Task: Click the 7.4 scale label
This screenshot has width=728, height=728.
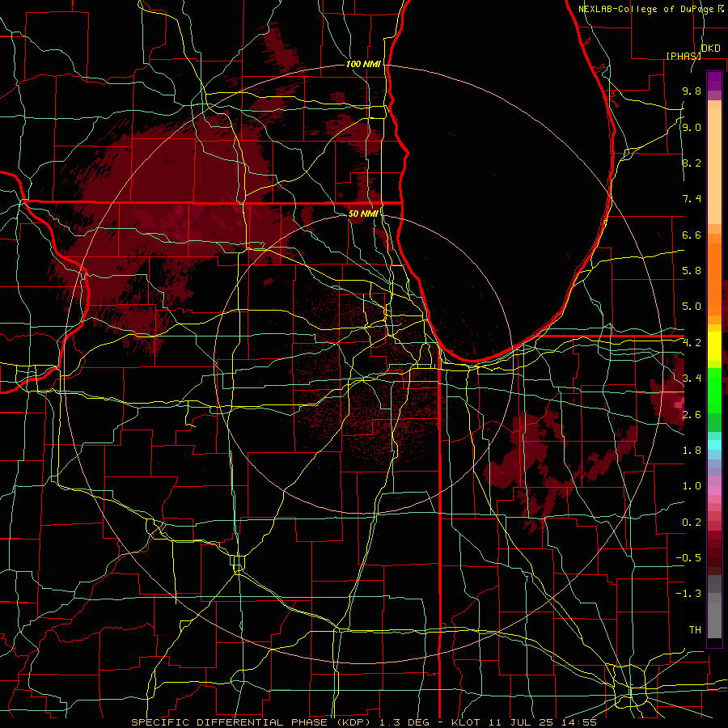Action: (x=692, y=199)
